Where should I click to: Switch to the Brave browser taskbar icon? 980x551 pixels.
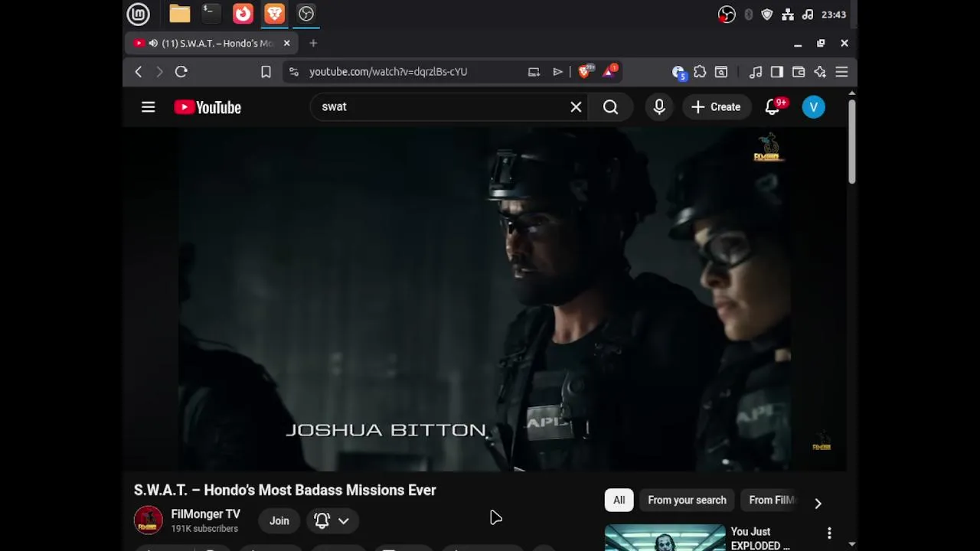click(274, 14)
